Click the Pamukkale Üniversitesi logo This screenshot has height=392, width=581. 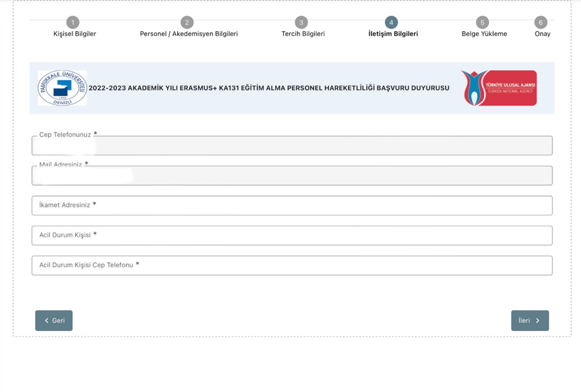click(x=62, y=88)
